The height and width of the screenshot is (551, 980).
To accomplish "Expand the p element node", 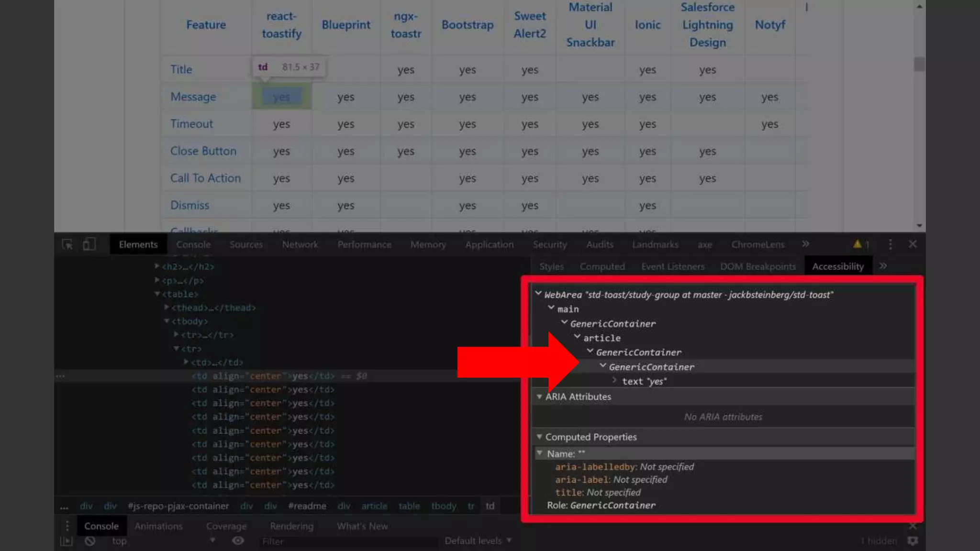I will pyautogui.click(x=157, y=280).
